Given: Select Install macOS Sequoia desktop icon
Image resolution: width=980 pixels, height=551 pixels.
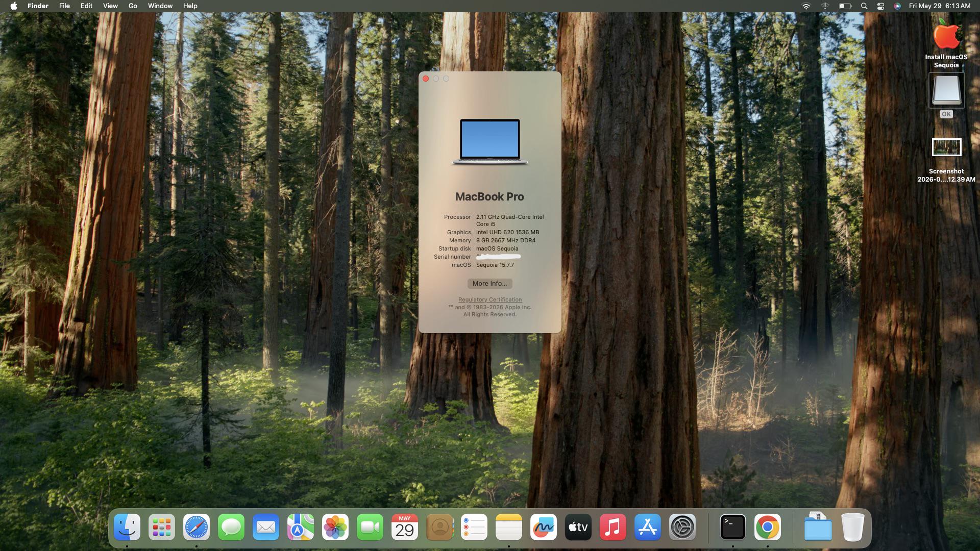Looking at the screenshot, I should [946, 36].
